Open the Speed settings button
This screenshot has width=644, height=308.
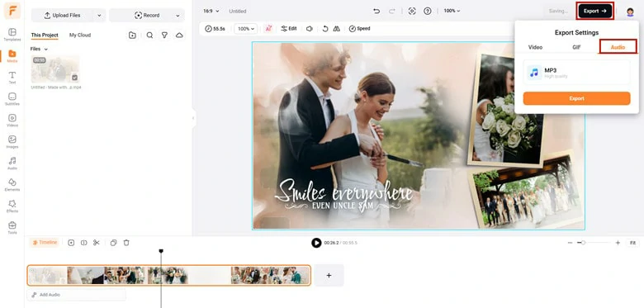[359, 29]
